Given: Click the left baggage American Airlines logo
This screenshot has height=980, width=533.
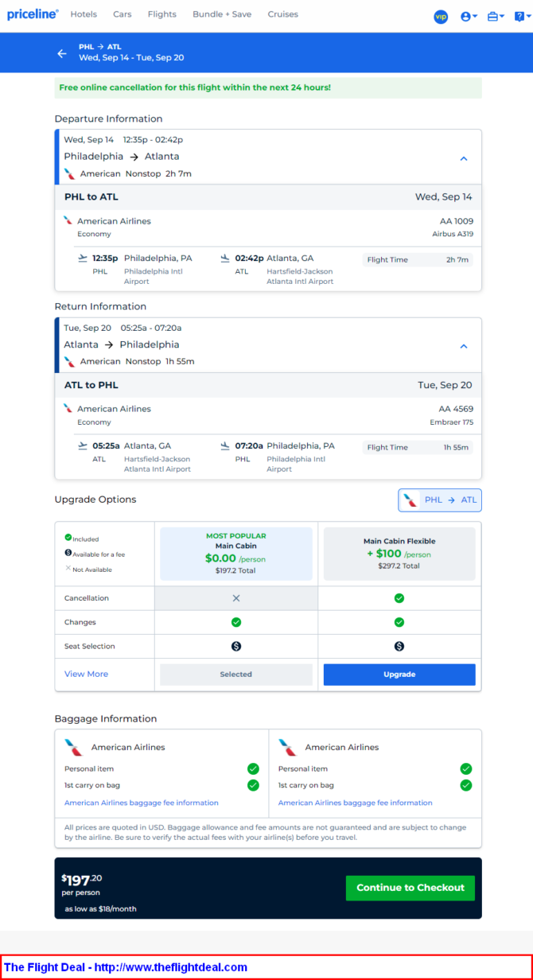Looking at the screenshot, I should point(74,747).
